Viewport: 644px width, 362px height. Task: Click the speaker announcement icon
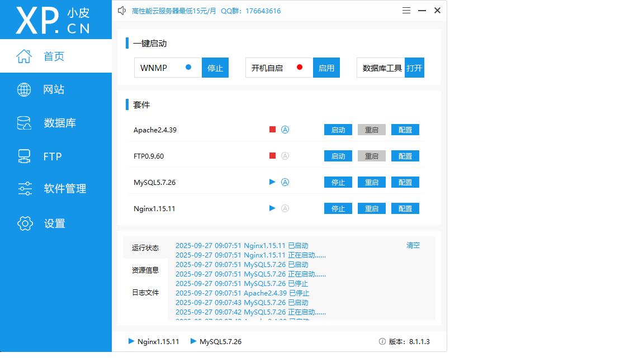tap(122, 11)
